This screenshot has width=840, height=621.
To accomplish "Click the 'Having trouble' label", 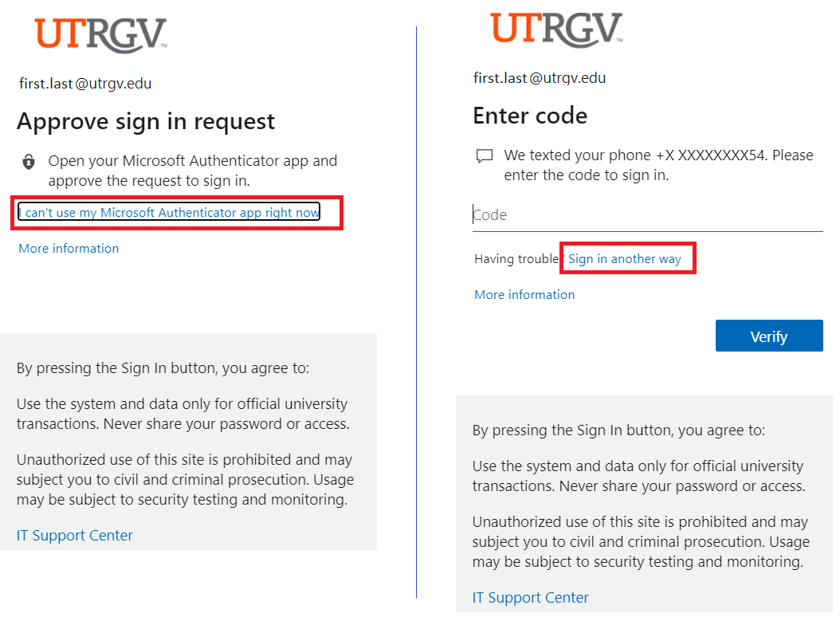I will tap(516, 259).
